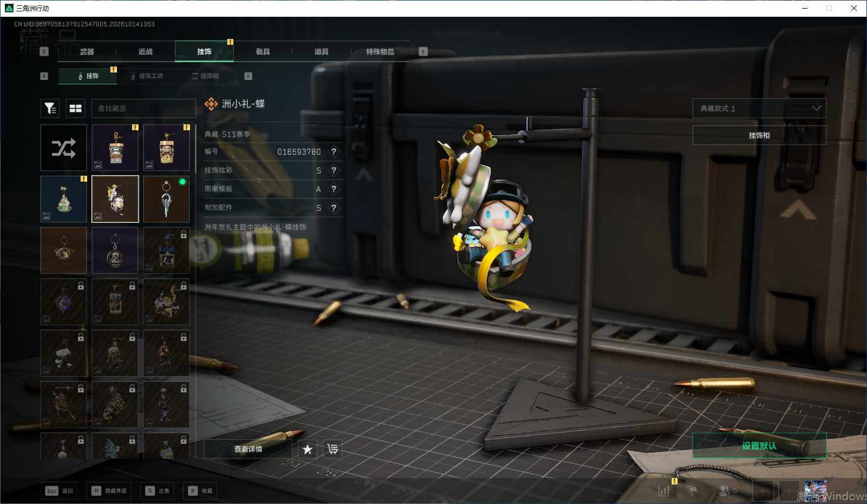Click the second empty squad slot plus
The height and width of the screenshot is (504, 867).
(x=789, y=490)
